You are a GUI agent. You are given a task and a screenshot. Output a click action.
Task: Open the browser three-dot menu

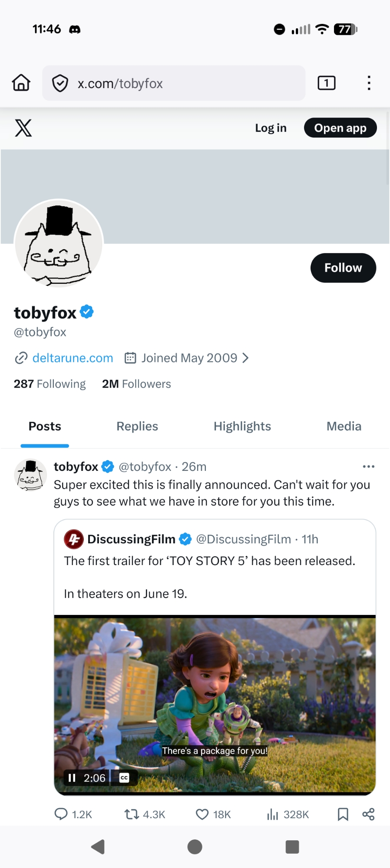click(369, 82)
